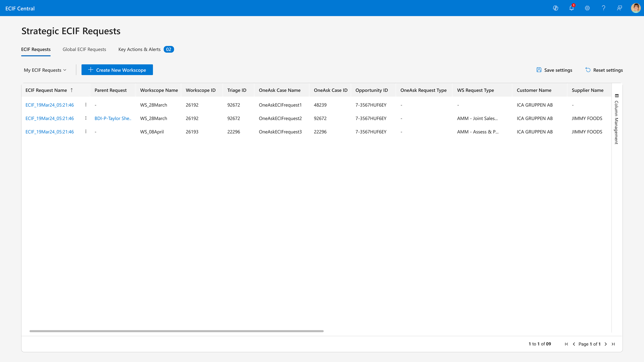Viewport: 644px width, 362px height.
Task: Open the notifications bell
Action: coord(571,8)
